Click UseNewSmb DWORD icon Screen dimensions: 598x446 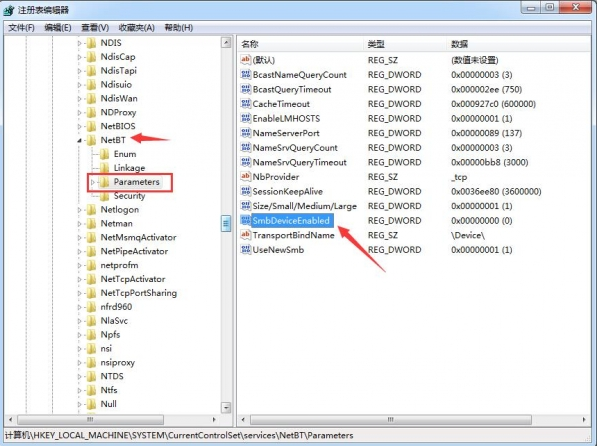246,250
